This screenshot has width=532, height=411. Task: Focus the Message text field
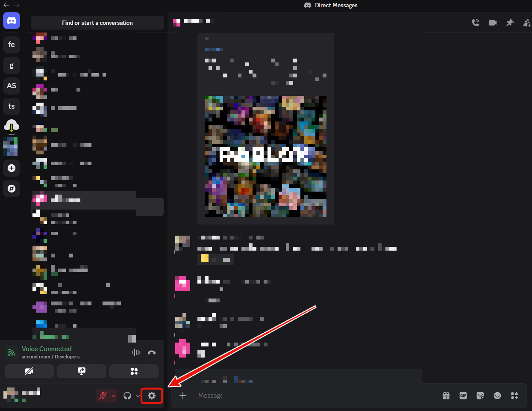(x=316, y=396)
